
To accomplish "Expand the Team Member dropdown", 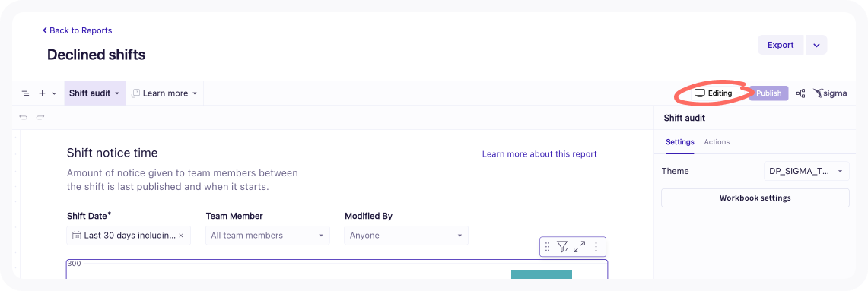I will pyautogui.click(x=267, y=236).
